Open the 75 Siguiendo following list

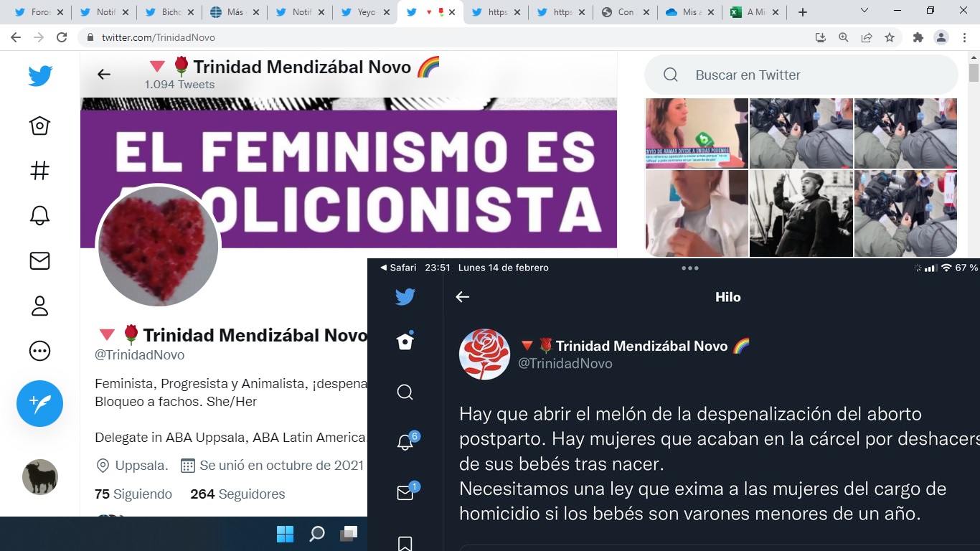[133, 494]
